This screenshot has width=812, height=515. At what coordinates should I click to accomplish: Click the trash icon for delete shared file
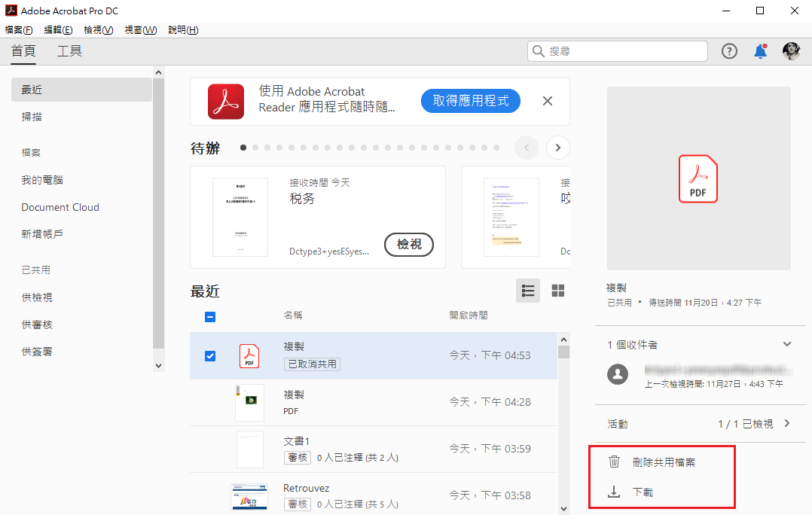(614, 462)
